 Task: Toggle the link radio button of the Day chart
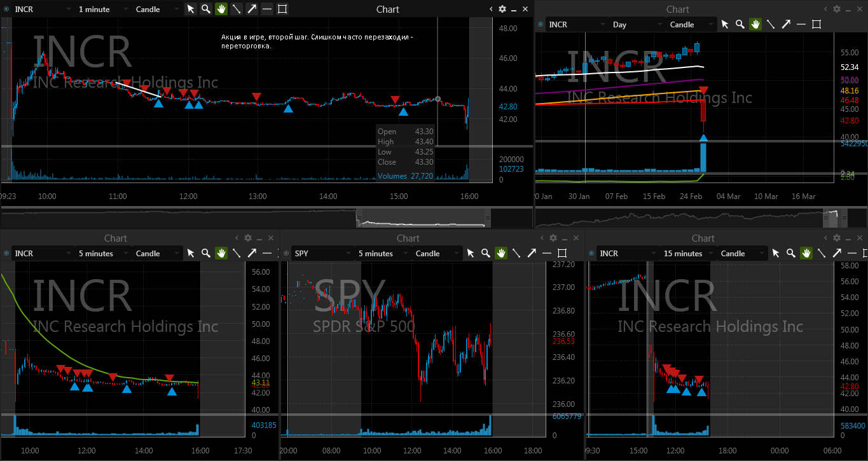click(541, 24)
